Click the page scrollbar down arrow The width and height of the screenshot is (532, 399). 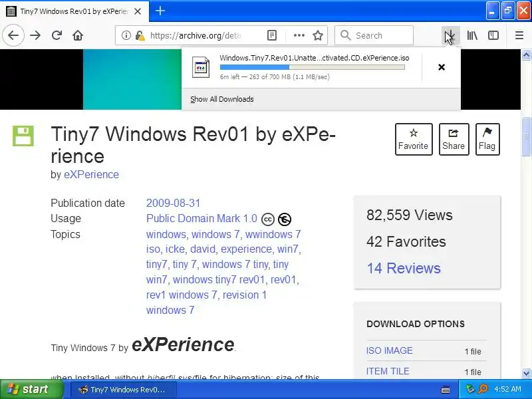click(x=526, y=374)
